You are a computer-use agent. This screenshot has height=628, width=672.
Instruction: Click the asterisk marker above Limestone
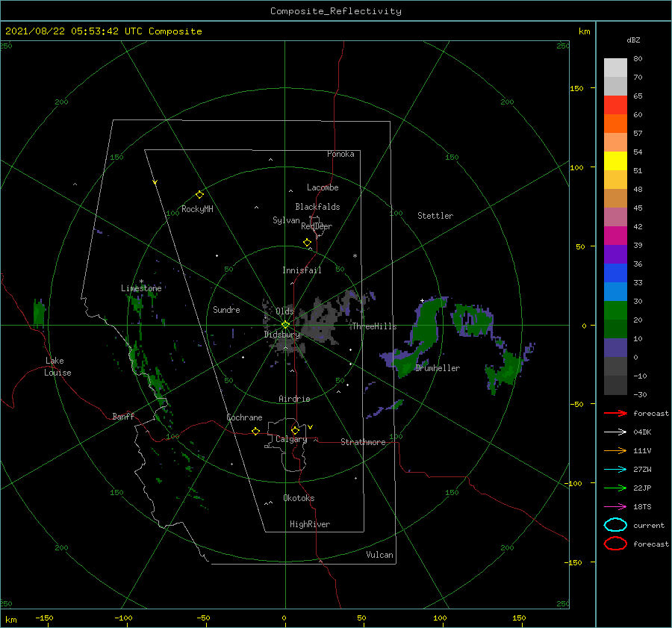(141, 282)
